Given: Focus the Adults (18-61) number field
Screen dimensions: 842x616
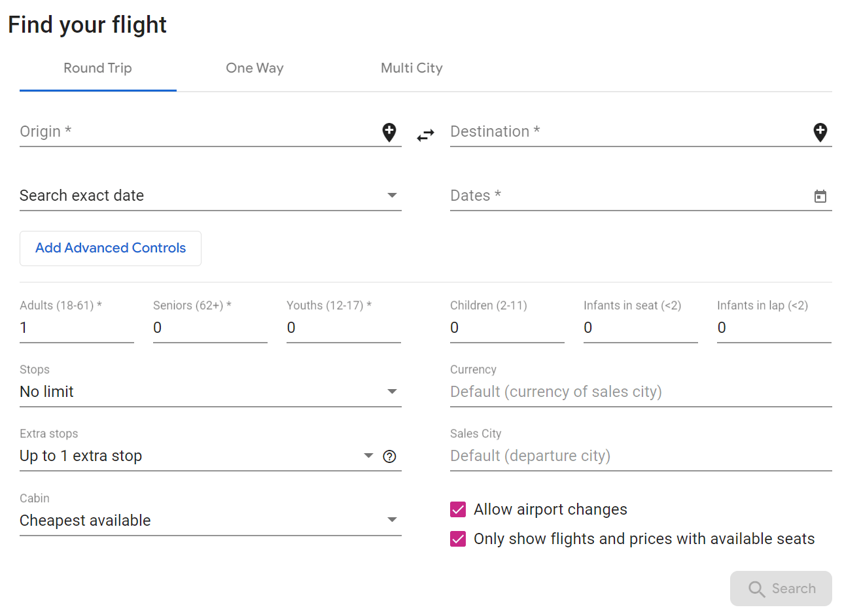Looking at the screenshot, I should click(77, 328).
